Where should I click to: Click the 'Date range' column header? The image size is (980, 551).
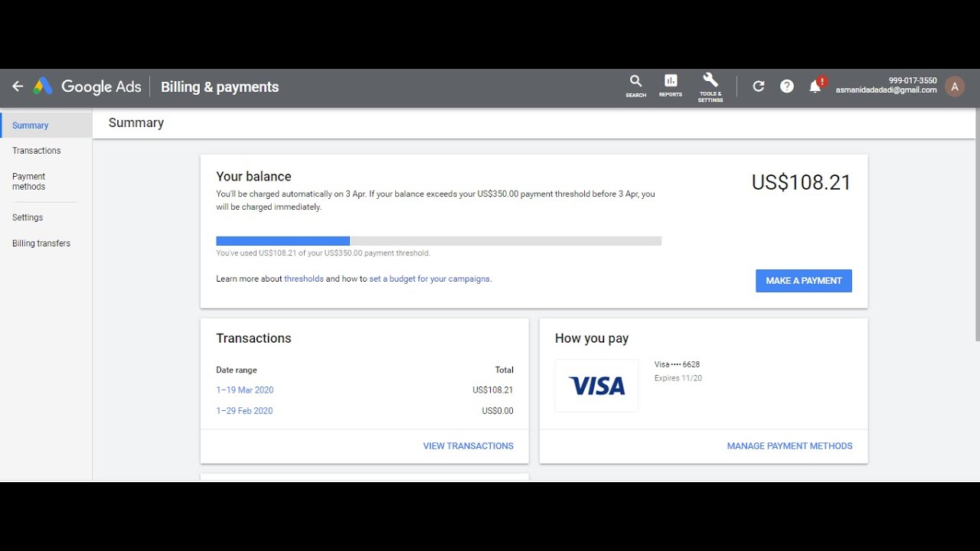pyautogui.click(x=237, y=370)
